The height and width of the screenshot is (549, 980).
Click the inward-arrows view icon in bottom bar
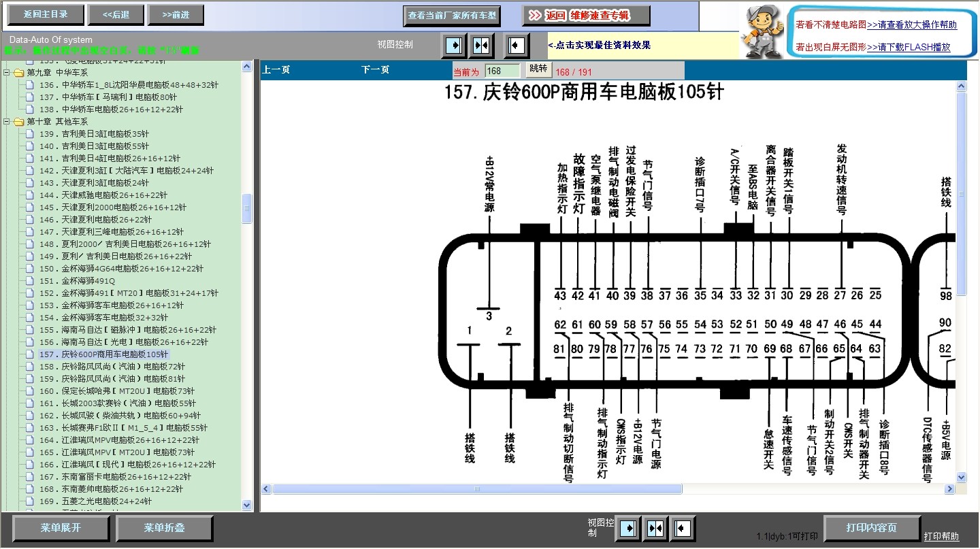click(x=655, y=528)
